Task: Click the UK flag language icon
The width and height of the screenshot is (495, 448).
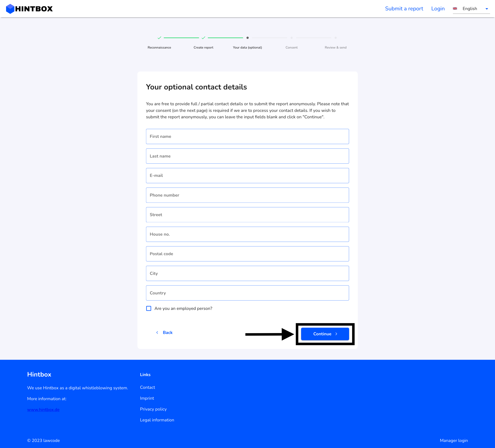Action: 455,9
